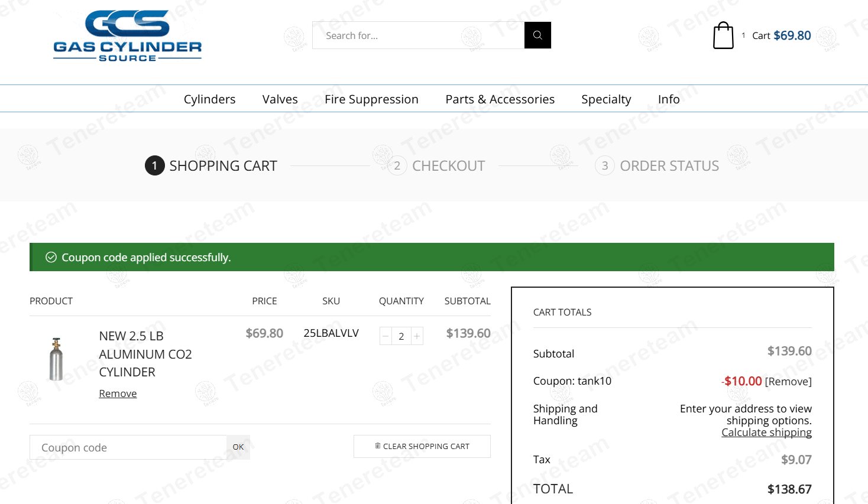Click the coupon discount -$10.00
The height and width of the screenshot is (504, 868).
pos(741,381)
